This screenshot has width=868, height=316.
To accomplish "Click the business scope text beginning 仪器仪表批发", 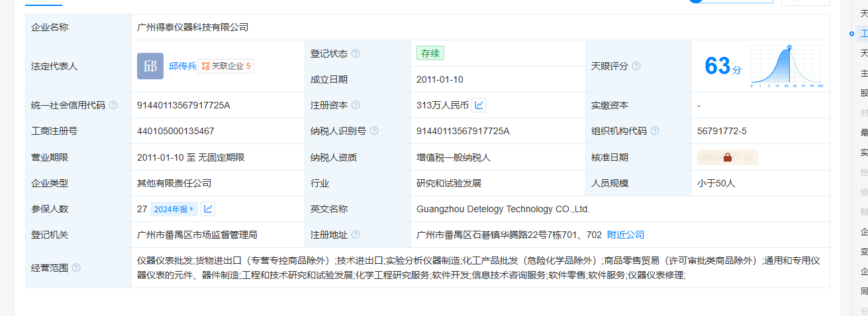I will [478, 268].
